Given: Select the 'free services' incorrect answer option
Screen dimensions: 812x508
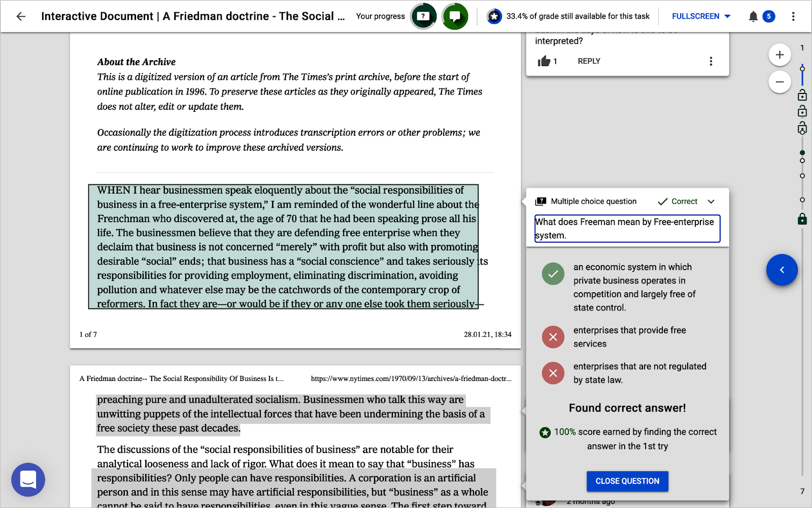Looking at the screenshot, I should [x=553, y=337].
